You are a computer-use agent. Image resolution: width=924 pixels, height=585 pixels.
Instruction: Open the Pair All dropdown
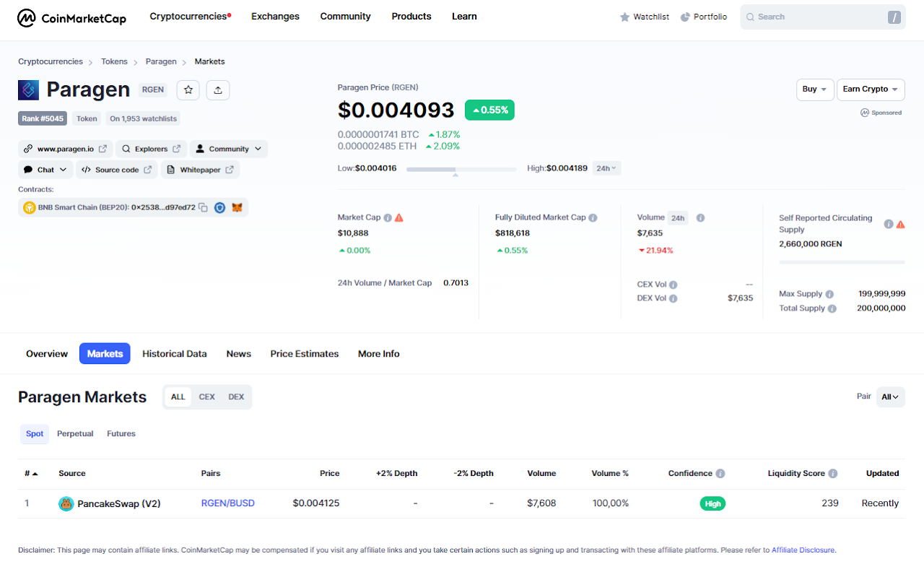891,396
